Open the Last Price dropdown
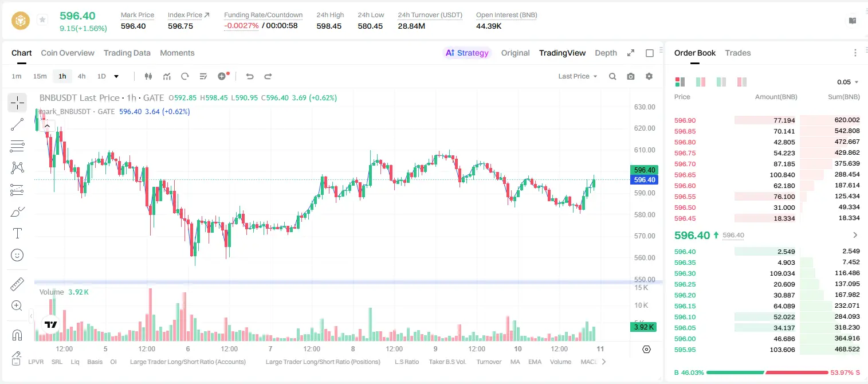 click(578, 76)
